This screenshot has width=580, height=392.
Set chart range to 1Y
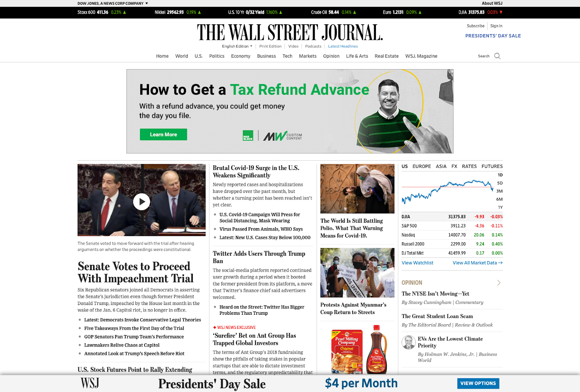(500, 207)
